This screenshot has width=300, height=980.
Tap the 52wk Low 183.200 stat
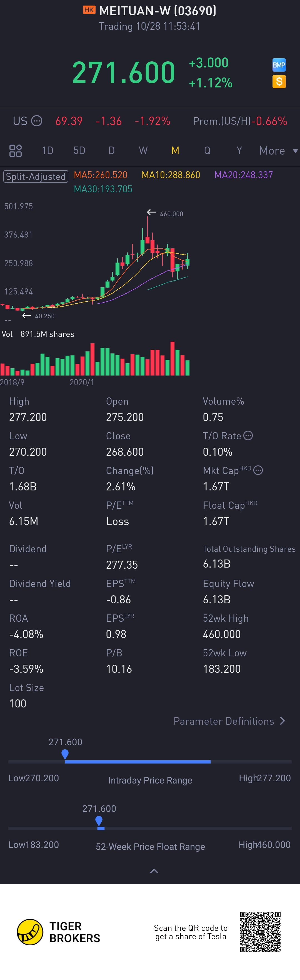225,661
